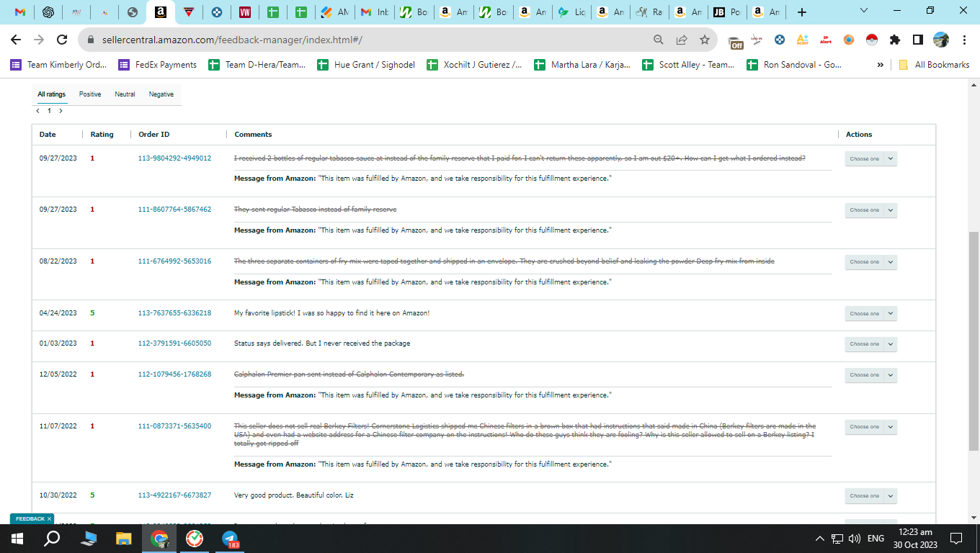This screenshot has height=553, width=980.
Task: Open the Team Kimberly Ord... bookmark
Action: 58,65
